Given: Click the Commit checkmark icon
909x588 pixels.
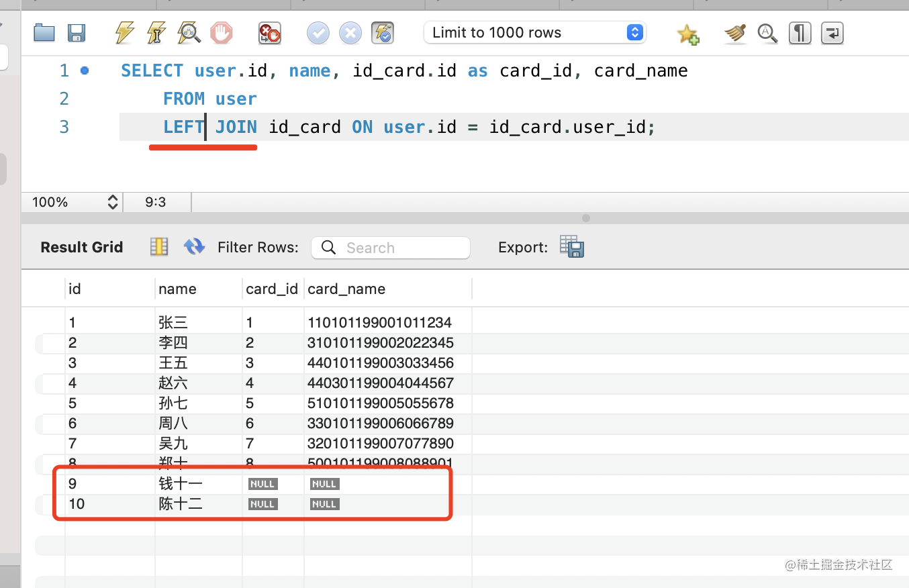Looking at the screenshot, I should [318, 33].
